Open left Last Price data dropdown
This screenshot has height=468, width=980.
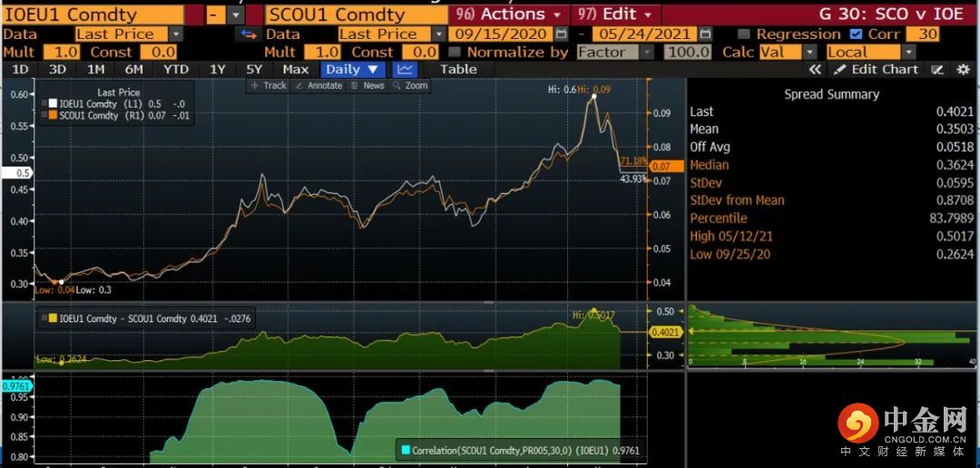click(176, 34)
